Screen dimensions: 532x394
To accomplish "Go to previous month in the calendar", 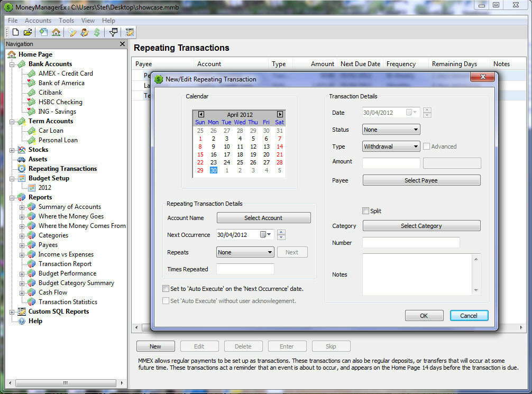I will [x=201, y=114].
